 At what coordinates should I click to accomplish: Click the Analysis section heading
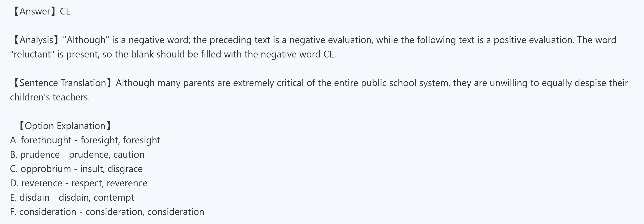[x=36, y=40]
